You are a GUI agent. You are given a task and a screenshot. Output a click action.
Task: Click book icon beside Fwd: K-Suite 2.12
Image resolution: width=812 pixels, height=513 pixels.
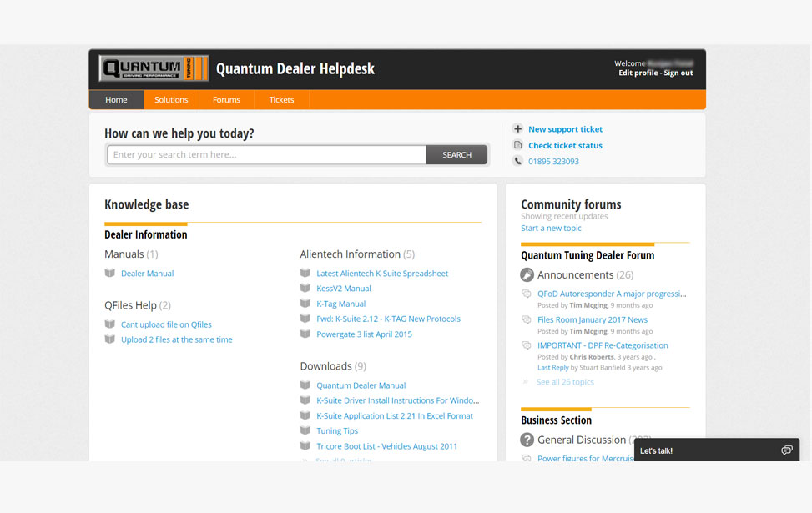(305, 319)
